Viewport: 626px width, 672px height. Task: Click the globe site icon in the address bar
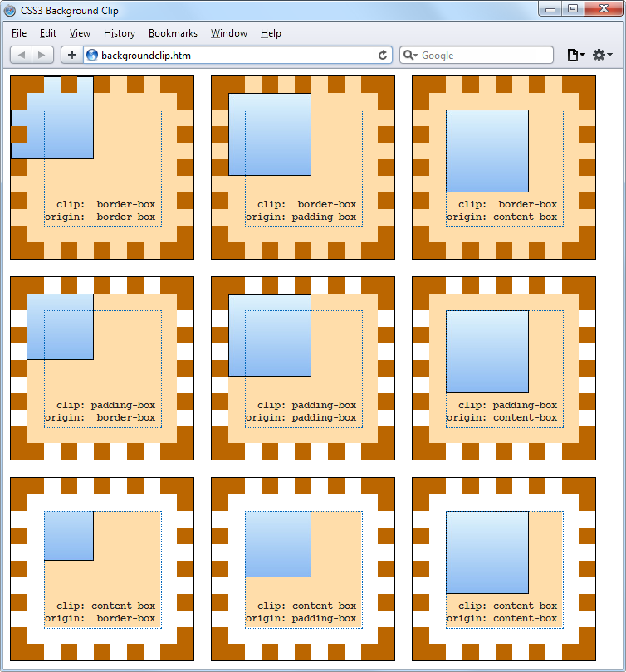pyautogui.click(x=92, y=55)
